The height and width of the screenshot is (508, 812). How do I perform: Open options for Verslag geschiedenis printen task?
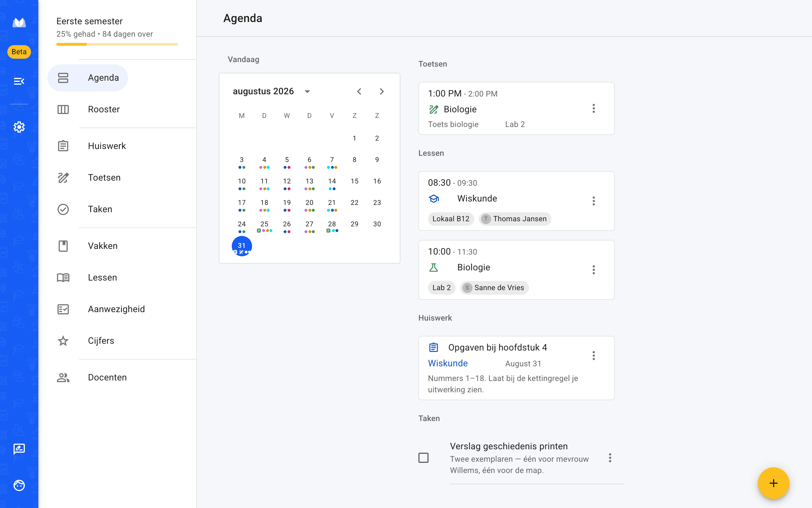[x=610, y=457]
